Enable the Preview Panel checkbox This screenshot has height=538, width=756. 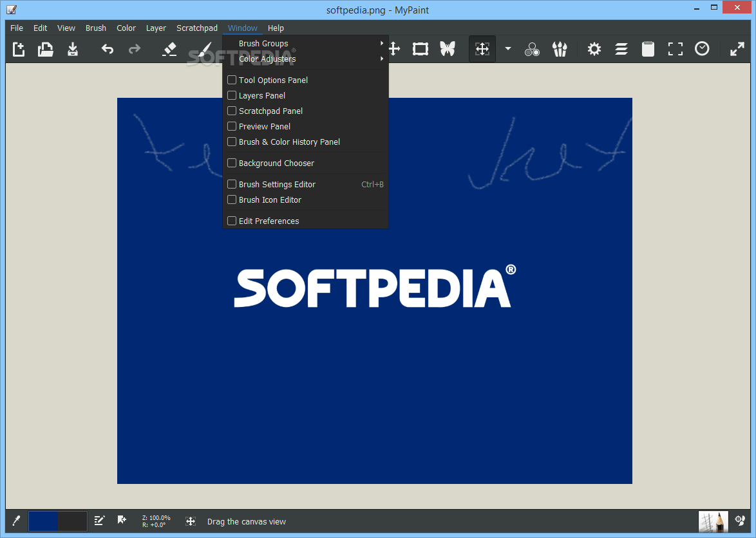pos(232,126)
